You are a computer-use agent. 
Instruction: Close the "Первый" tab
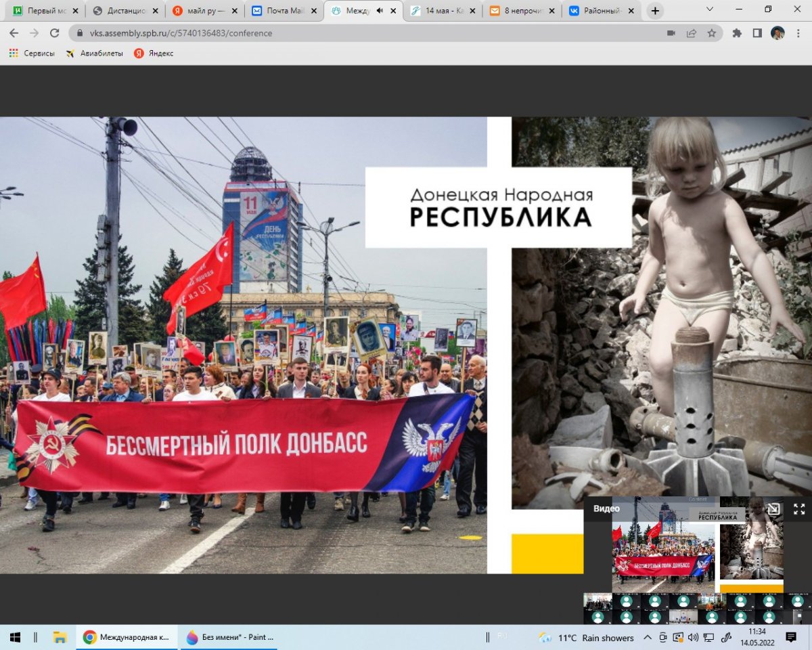(x=74, y=11)
